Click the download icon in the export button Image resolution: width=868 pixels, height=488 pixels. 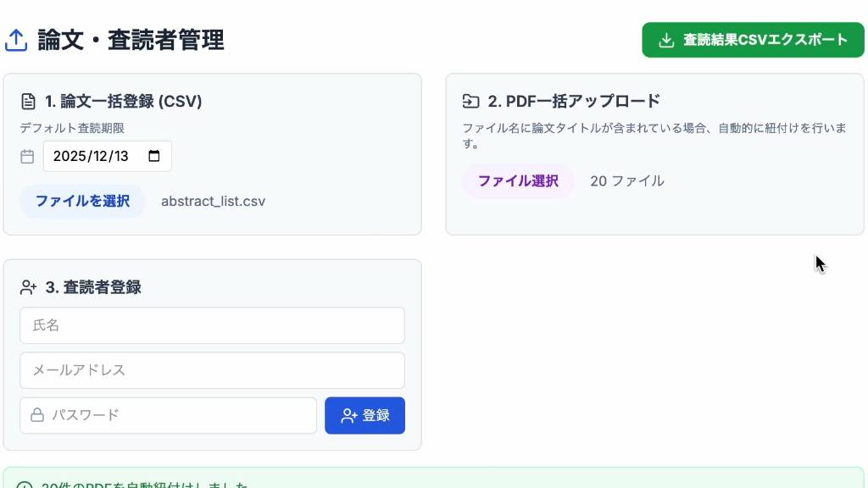click(x=667, y=40)
